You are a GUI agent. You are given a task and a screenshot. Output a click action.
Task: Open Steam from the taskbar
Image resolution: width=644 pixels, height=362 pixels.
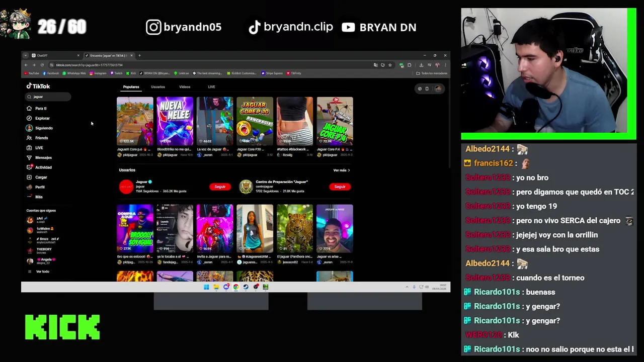pos(246,287)
